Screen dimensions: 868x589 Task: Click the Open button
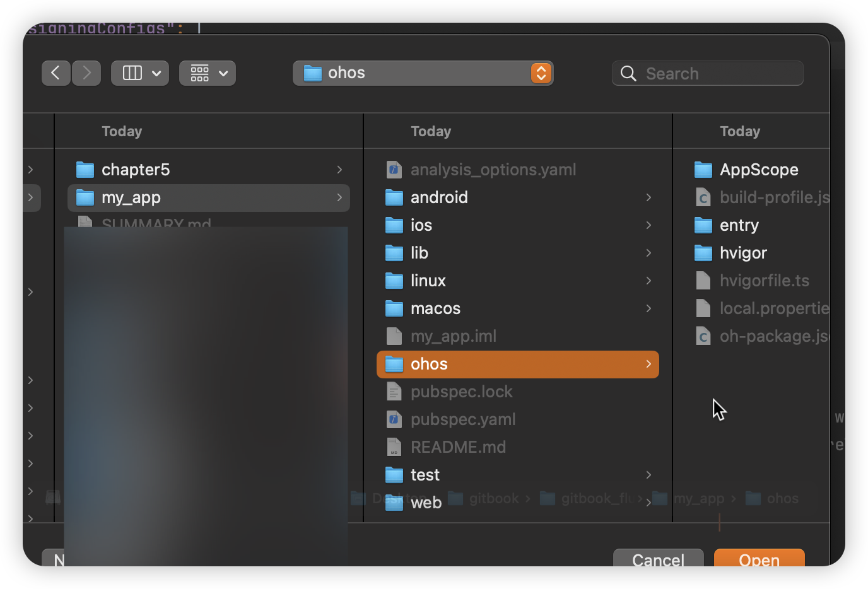[759, 558]
